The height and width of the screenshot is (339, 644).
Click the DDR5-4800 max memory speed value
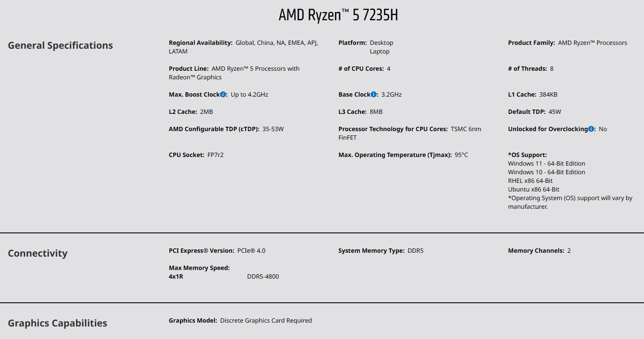click(263, 276)
